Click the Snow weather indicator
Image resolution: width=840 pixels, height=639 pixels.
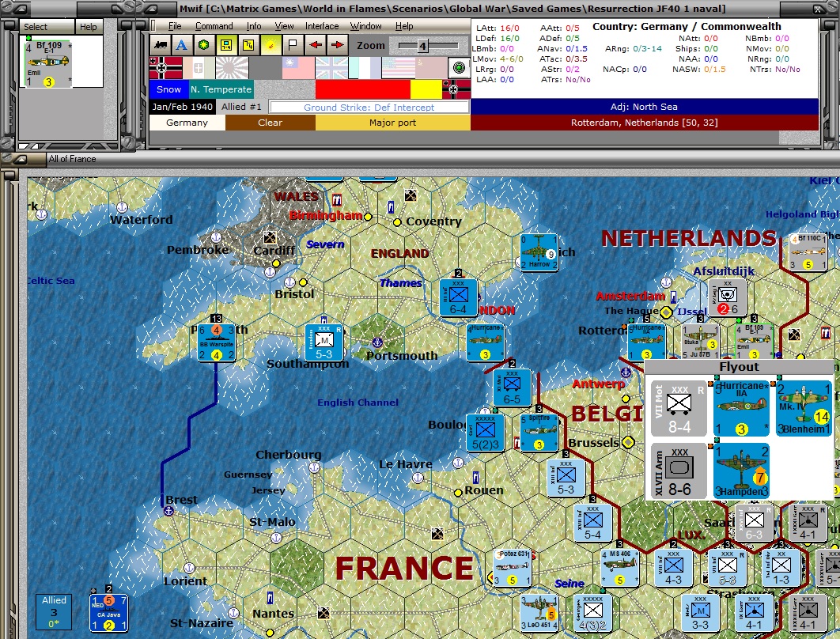(x=168, y=89)
